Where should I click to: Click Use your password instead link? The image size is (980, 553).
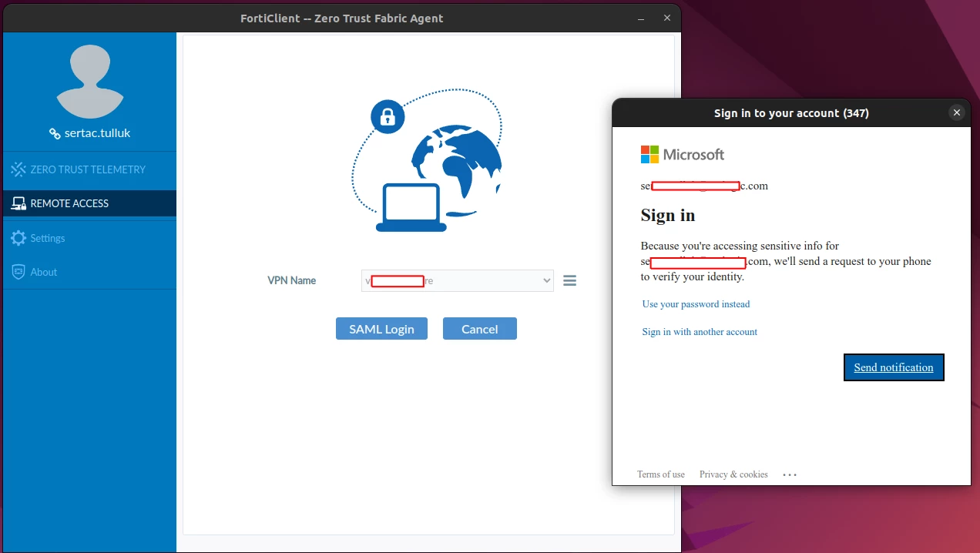click(696, 304)
